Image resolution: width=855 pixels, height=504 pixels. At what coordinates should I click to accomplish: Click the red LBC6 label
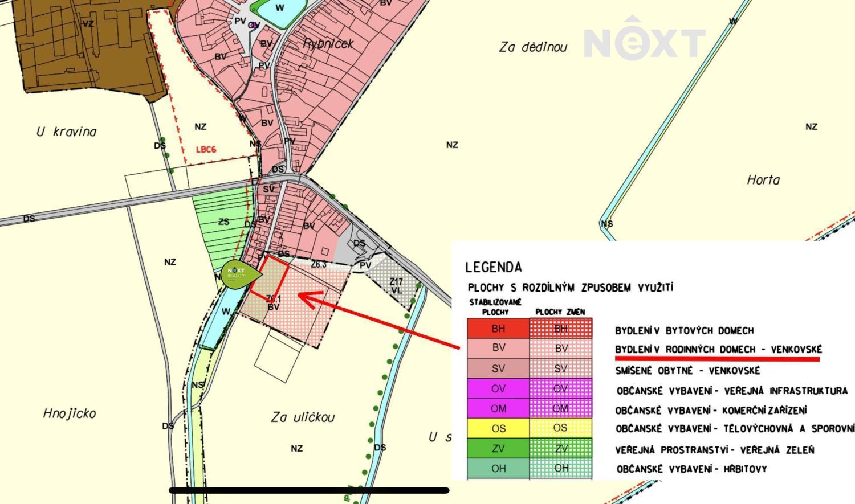[x=206, y=150]
